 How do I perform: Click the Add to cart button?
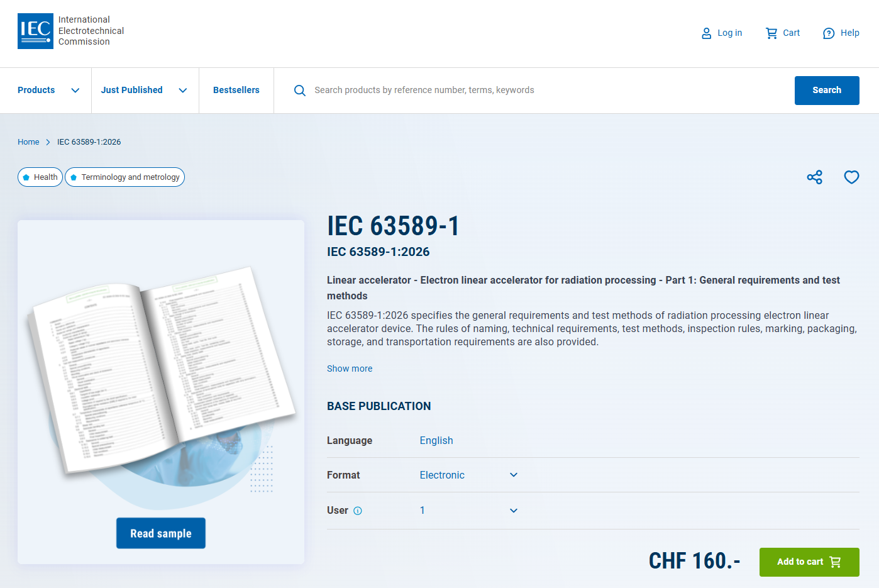click(809, 562)
